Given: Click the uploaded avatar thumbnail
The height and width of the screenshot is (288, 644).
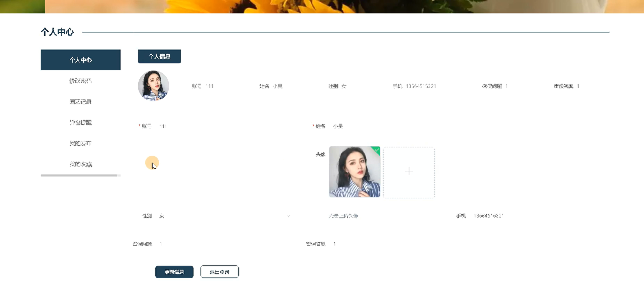Looking at the screenshot, I should (x=355, y=172).
